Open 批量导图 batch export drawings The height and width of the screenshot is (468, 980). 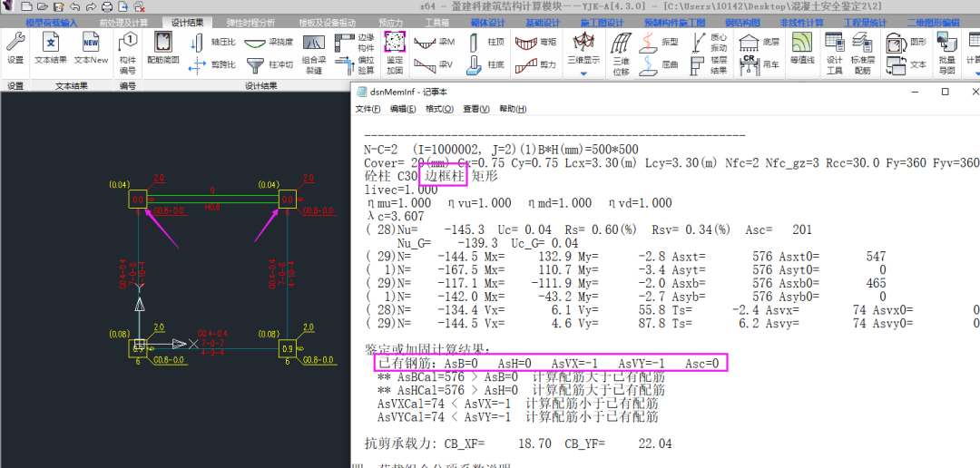tap(946, 54)
